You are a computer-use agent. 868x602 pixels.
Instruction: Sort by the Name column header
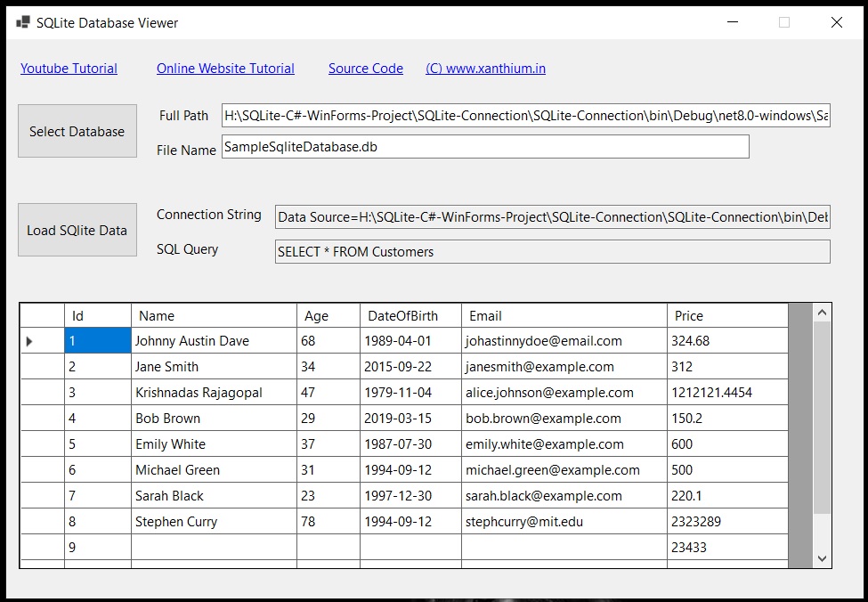pos(214,315)
